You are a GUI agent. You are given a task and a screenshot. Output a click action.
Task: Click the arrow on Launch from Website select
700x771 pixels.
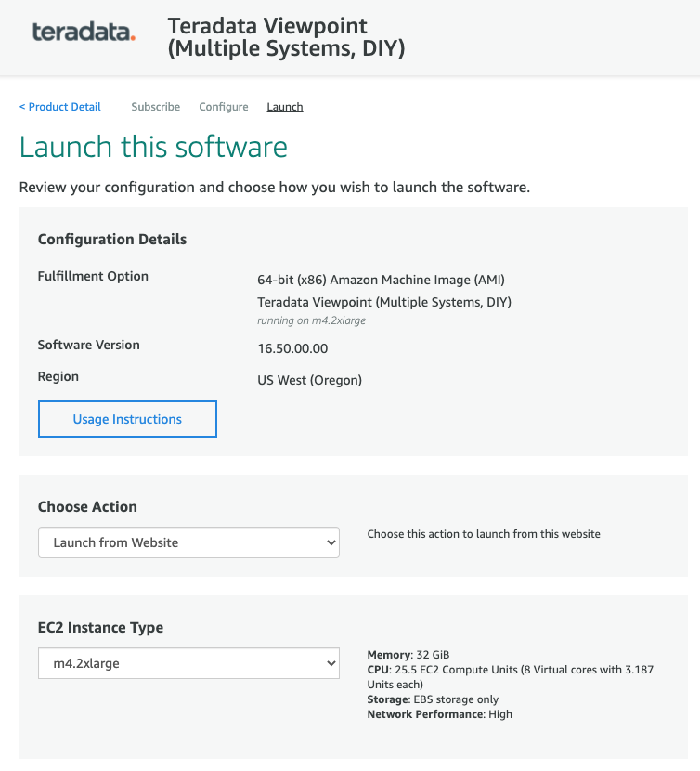pos(331,542)
